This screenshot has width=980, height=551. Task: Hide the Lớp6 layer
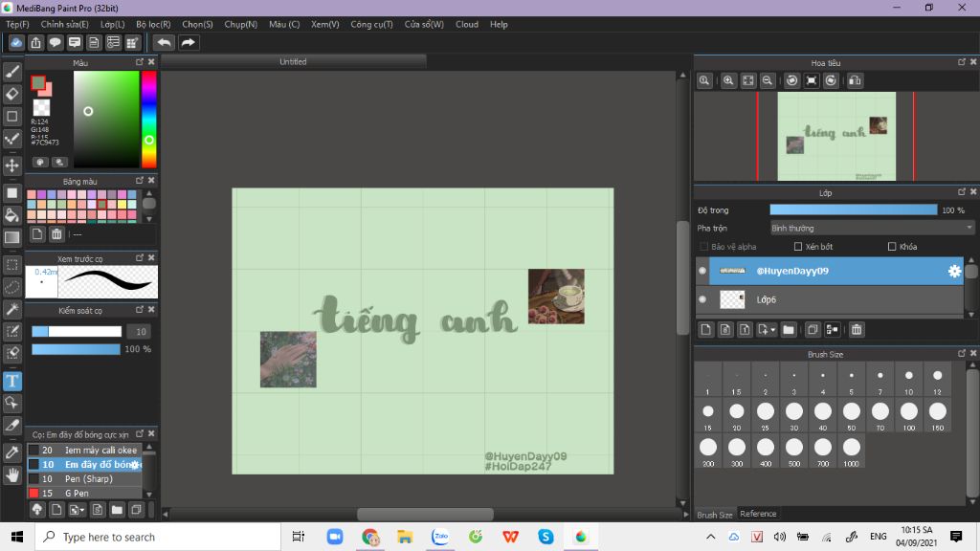702,299
